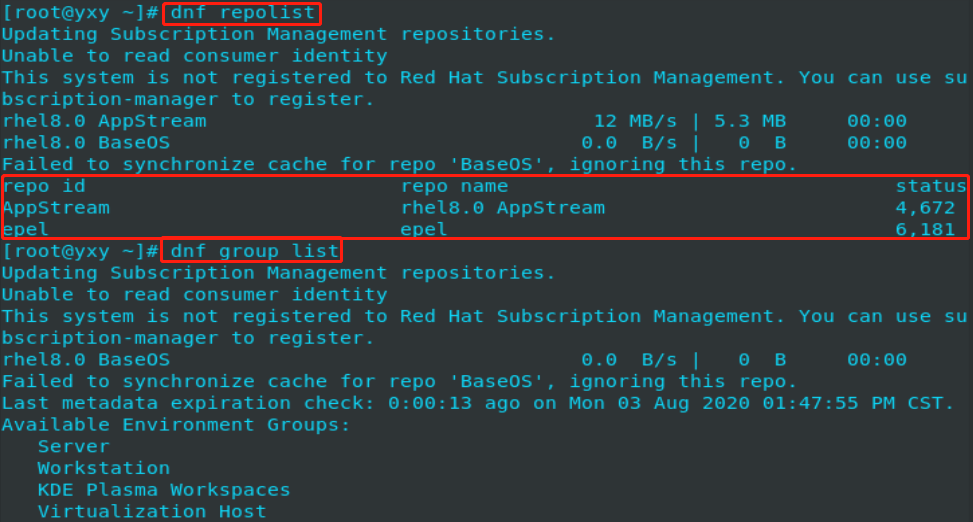Select the epel repo id entry
Screen dimensions: 973x522
(x=25, y=230)
